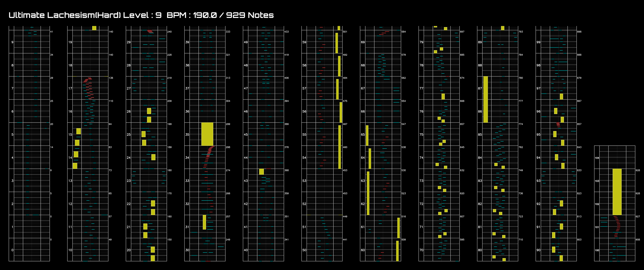Click measure number label "53"

[x=304, y=181]
